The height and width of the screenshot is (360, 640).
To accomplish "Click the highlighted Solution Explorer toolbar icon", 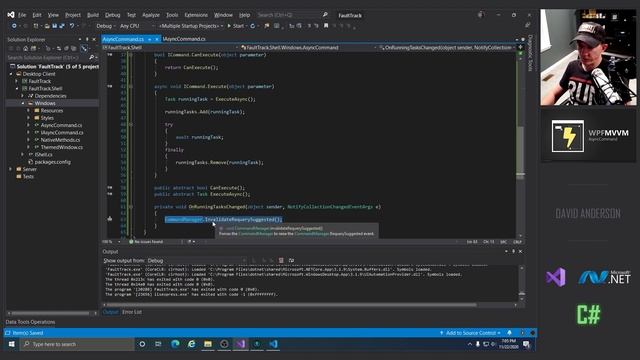I will pos(84,49).
